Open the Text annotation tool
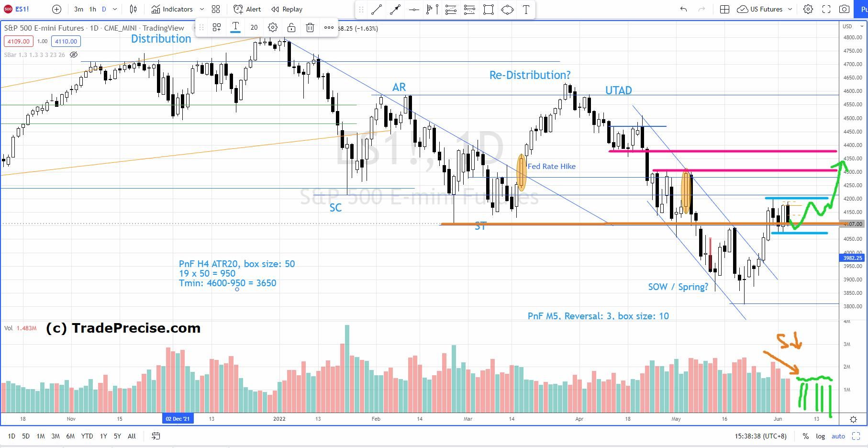868x448 pixels. tap(525, 9)
